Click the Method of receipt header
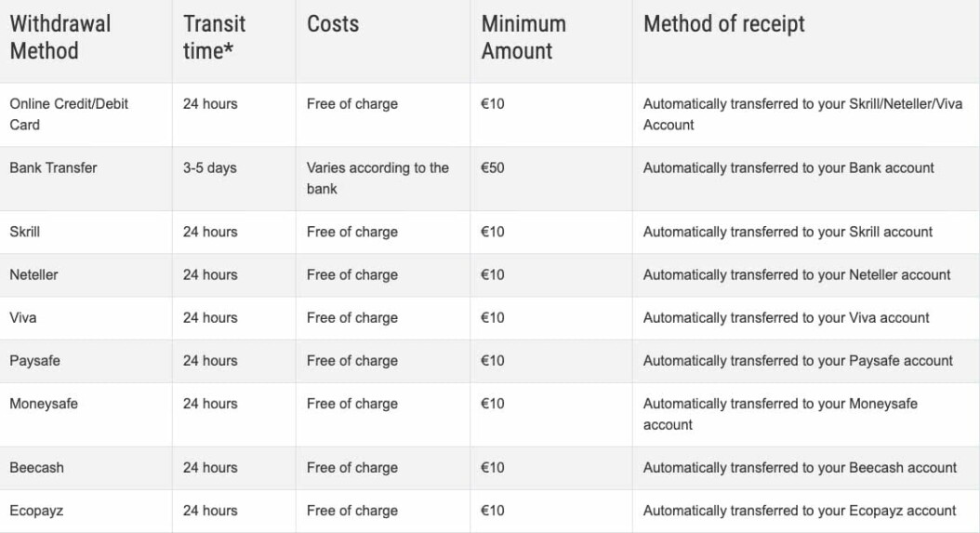Image resolution: width=980 pixels, height=533 pixels. 724,25
